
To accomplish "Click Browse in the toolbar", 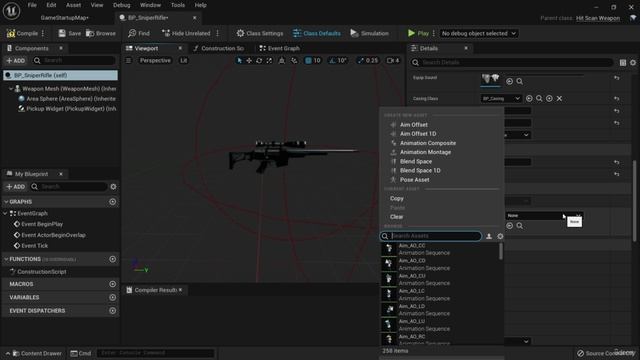I will pyautogui.click(x=101, y=33).
